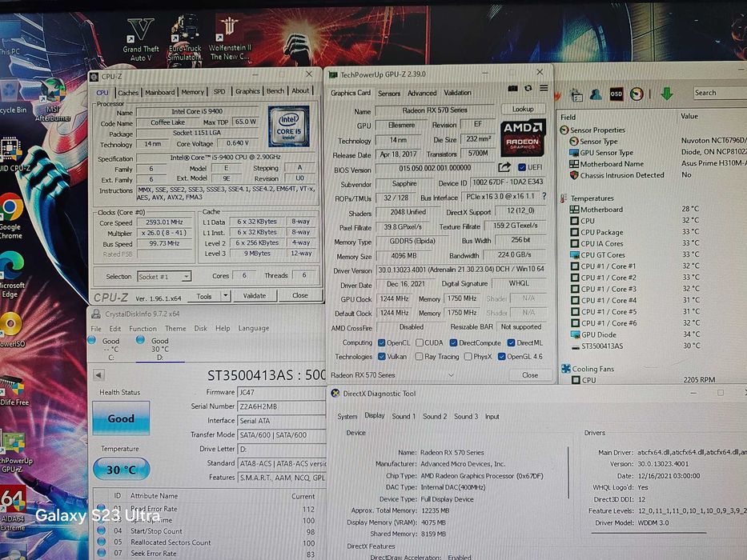This screenshot has height=560, width=747.
Task: Click the Lookup button in GPU-Z
Action: click(x=523, y=109)
